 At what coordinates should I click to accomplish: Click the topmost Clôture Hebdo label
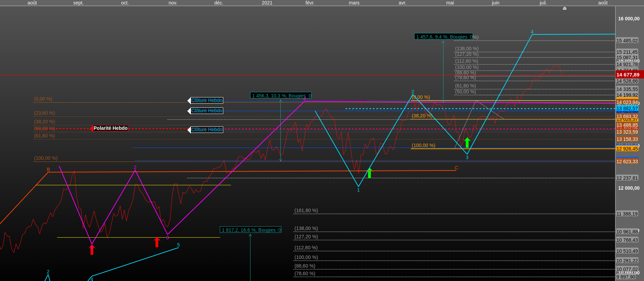(207, 100)
